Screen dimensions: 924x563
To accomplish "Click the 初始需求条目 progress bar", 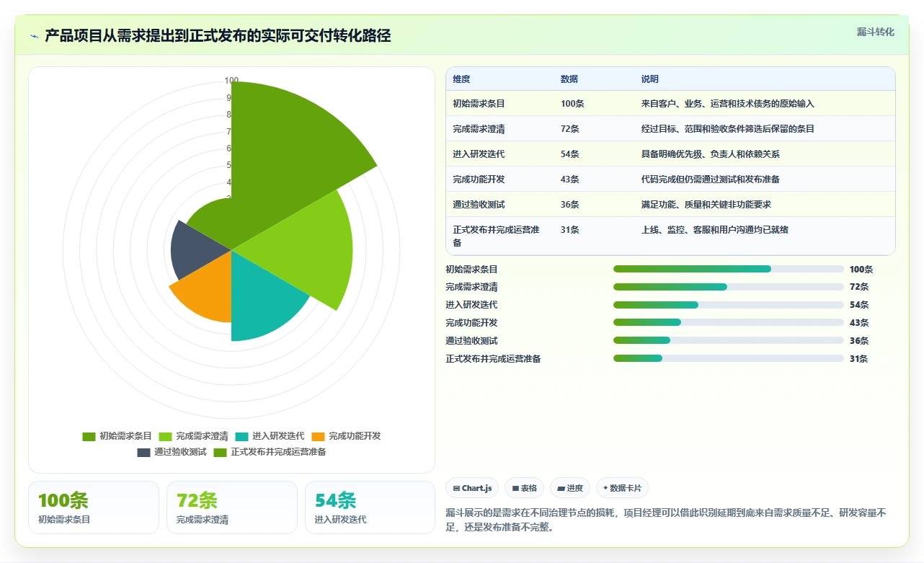I will pyautogui.click(x=728, y=269).
